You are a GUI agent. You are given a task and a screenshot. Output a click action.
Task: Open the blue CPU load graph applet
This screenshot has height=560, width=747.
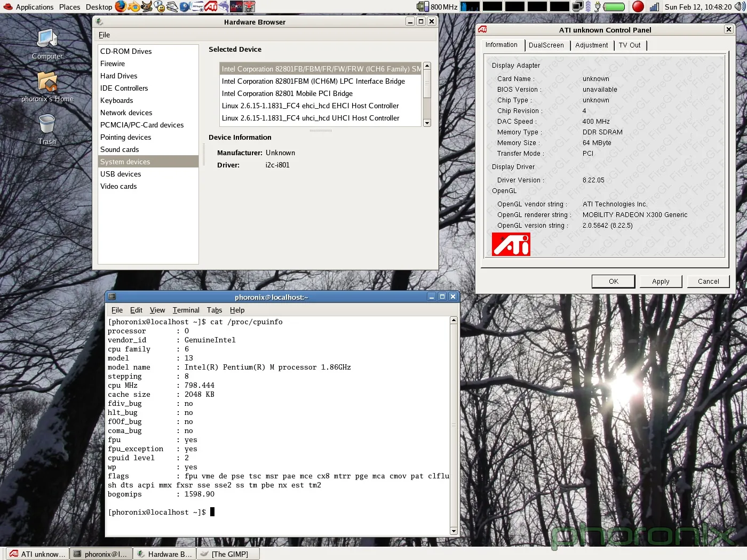[470, 6]
